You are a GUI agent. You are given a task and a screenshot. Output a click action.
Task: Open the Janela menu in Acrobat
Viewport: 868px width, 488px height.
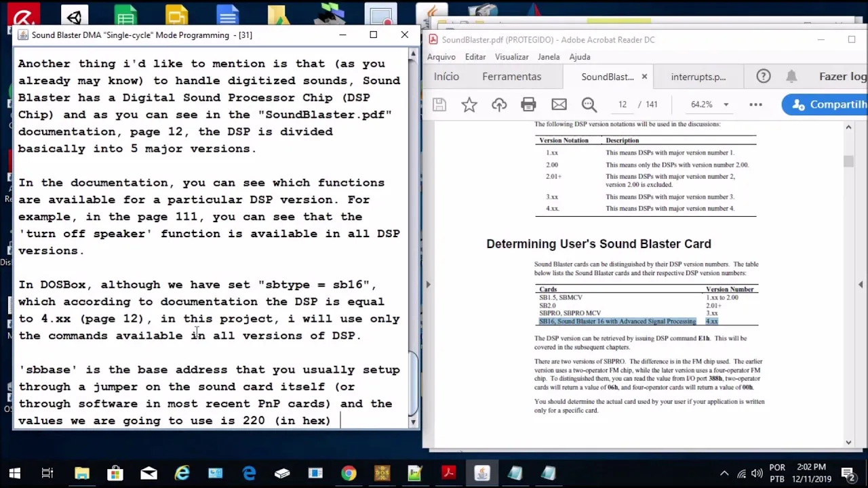pyautogui.click(x=549, y=57)
